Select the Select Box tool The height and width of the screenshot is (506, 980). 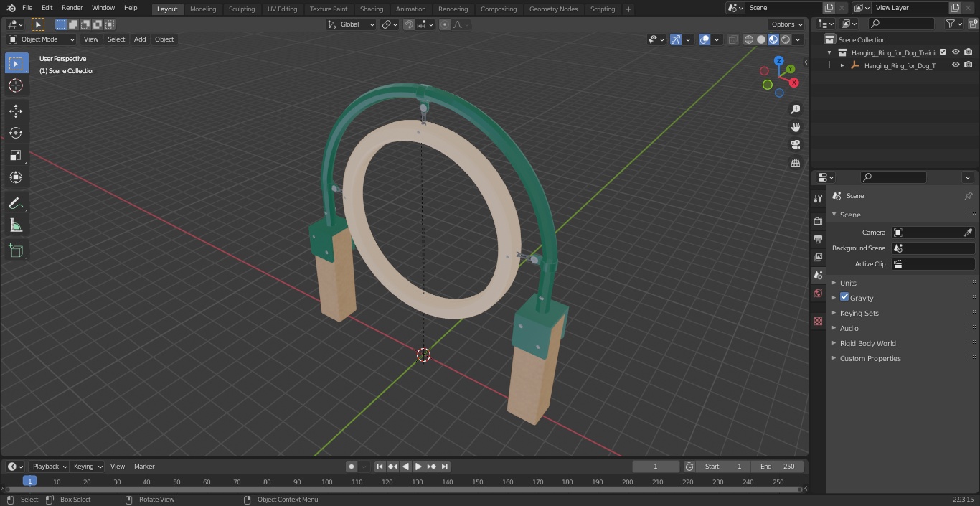coord(16,63)
